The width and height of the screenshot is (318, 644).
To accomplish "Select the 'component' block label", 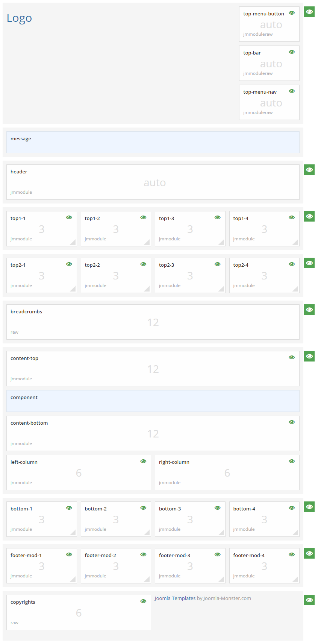I will click(x=24, y=398).
